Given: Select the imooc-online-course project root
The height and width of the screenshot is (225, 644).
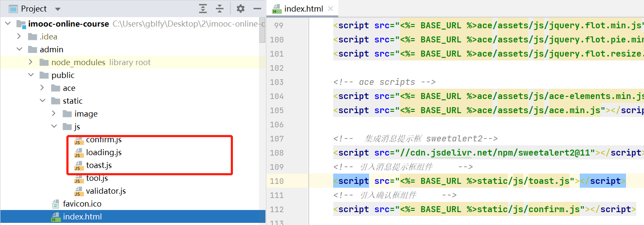Looking at the screenshot, I should 69,24.
